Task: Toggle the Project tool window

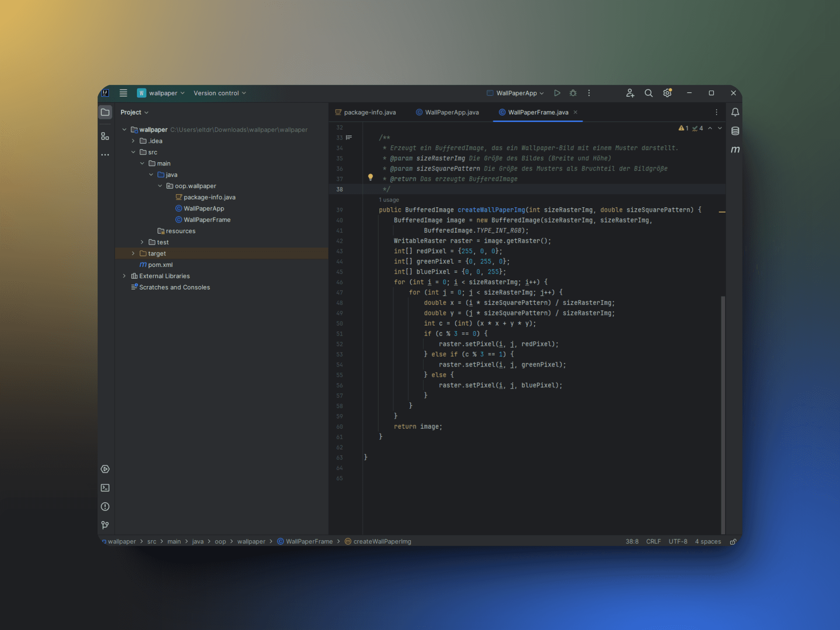Action: click(105, 112)
